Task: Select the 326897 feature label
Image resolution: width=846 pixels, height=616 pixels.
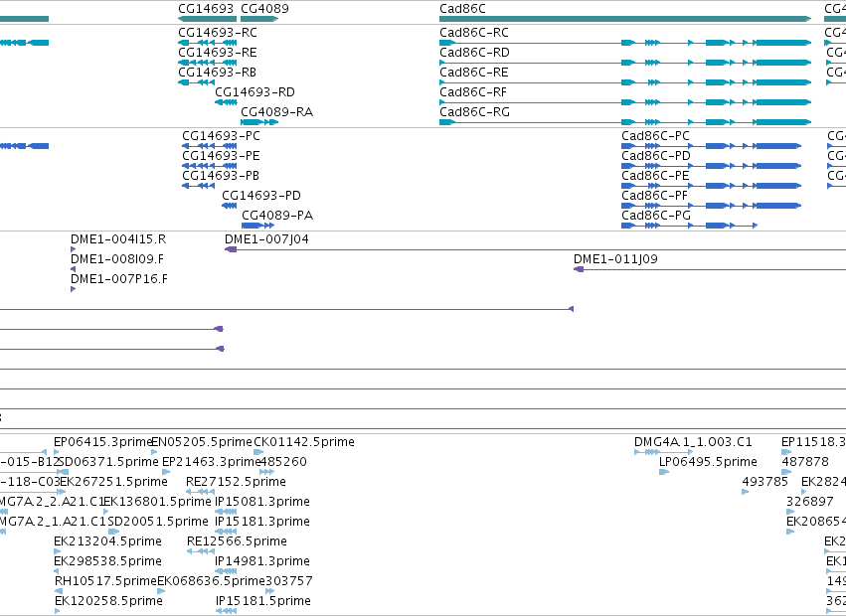Action: (x=810, y=502)
